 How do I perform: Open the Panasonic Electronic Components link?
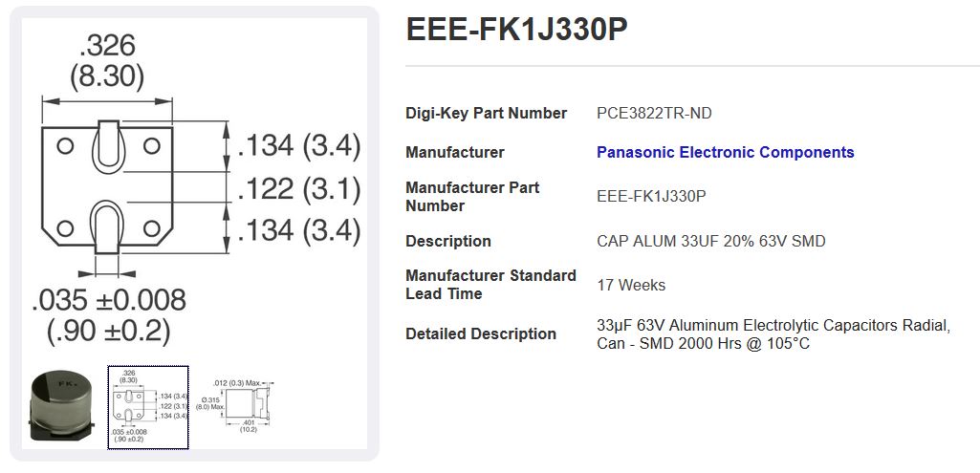tap(725, 153)
